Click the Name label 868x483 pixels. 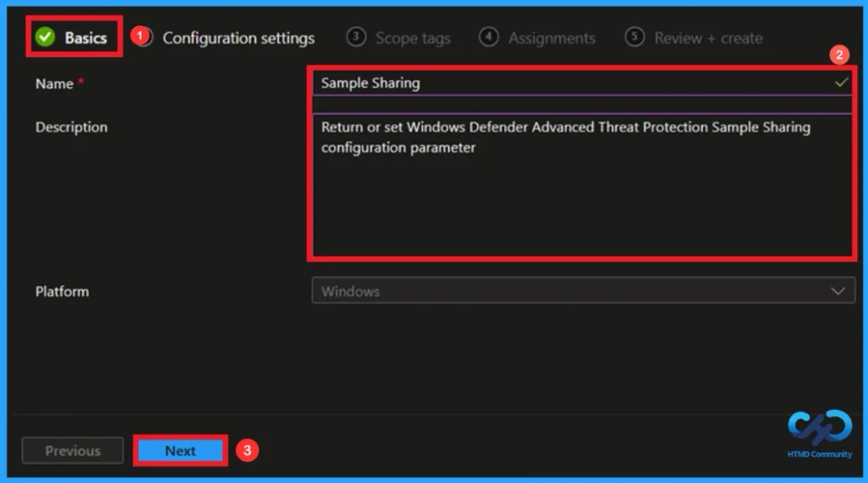(x=54, y=84)
